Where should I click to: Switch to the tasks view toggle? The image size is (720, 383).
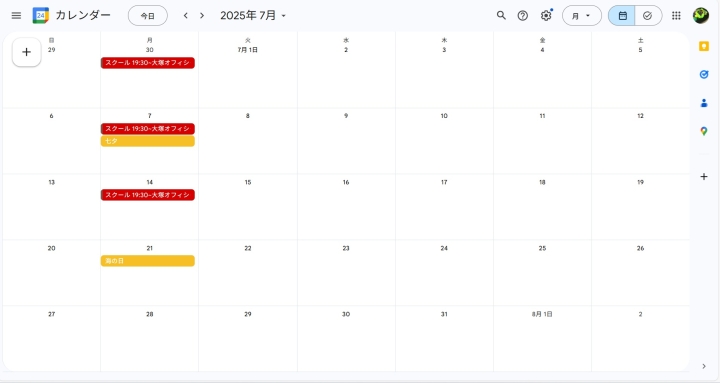point(648,16)
